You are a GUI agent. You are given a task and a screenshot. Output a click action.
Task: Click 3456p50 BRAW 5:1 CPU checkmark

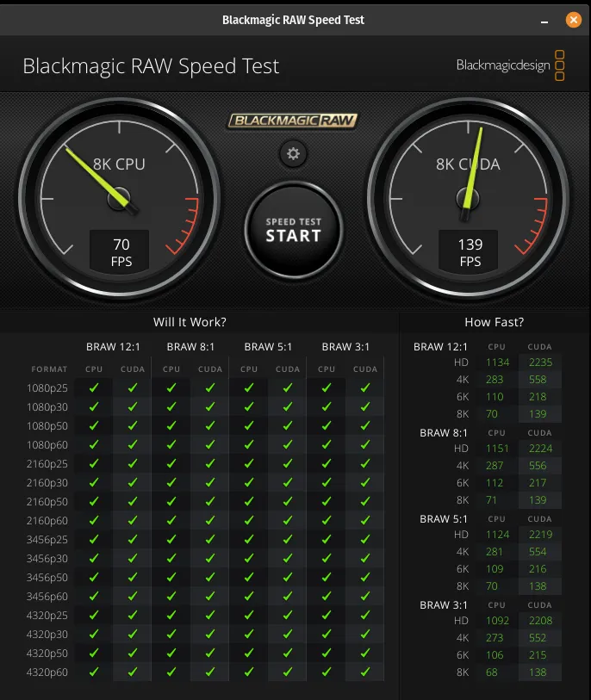point(249,578)
